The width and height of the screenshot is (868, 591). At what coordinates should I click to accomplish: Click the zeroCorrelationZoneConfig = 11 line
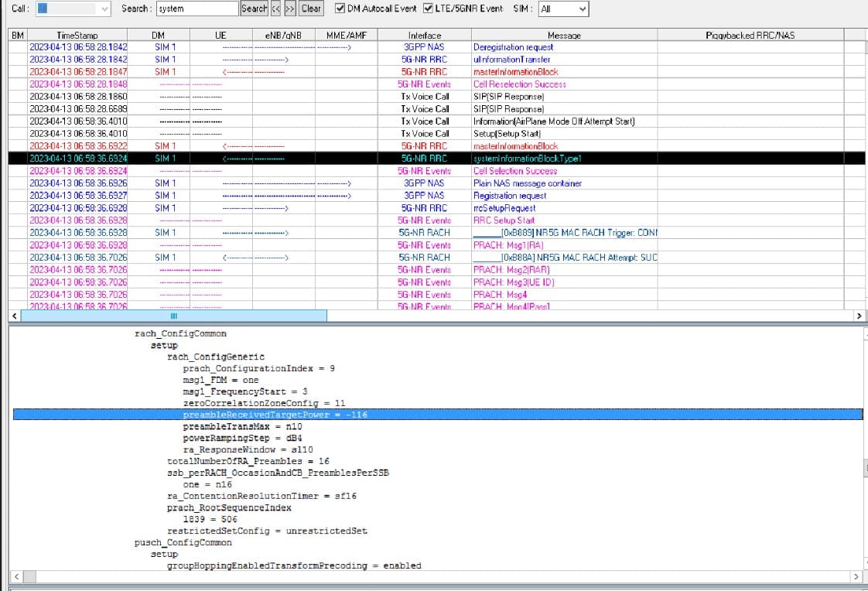click(264, 403)
